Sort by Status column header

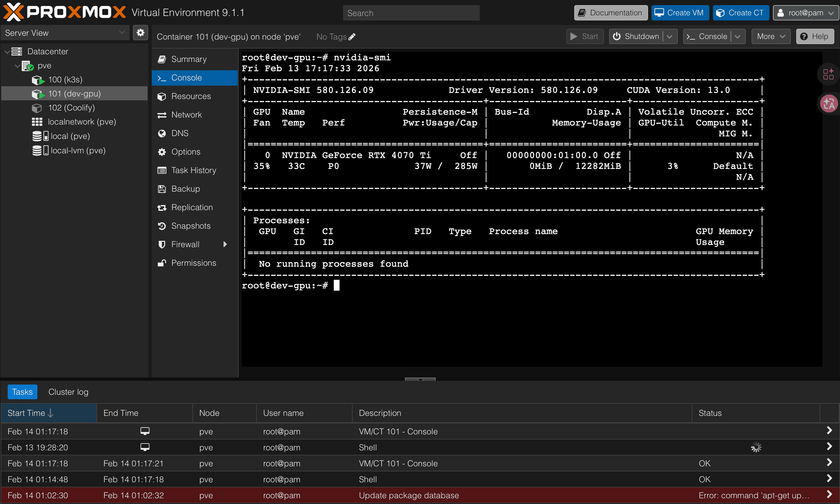tap(756, 413)
